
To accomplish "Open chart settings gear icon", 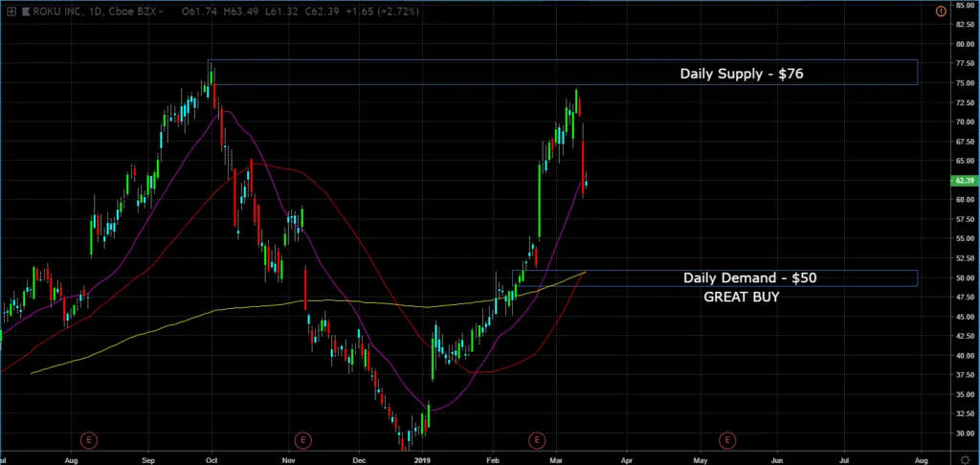I will [x=966, y=460].
